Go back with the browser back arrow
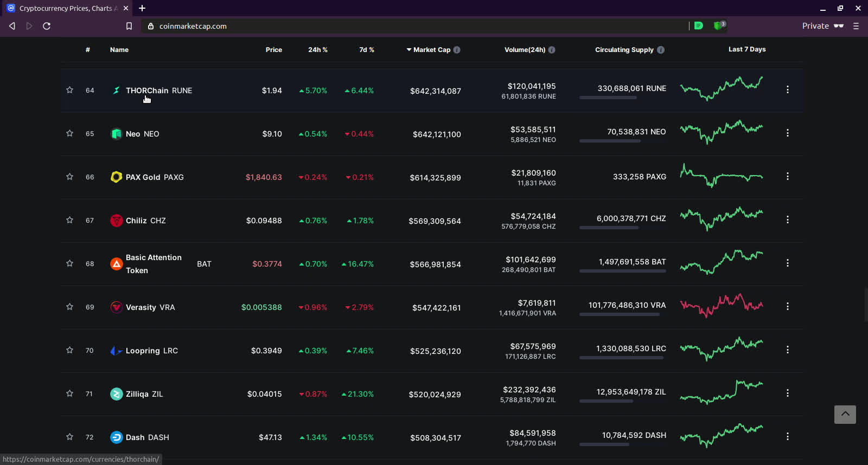This screenshot has height=465, width=868. pos(12,26)
